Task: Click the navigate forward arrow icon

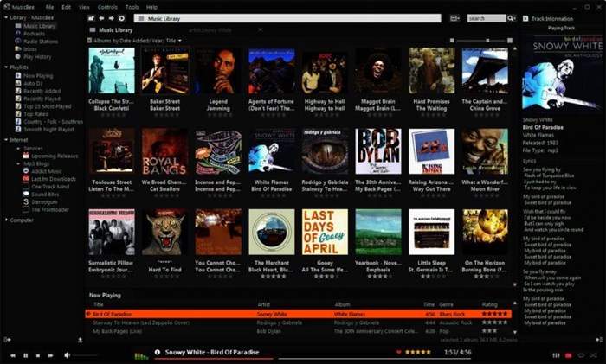Action: tap(112, 18)
